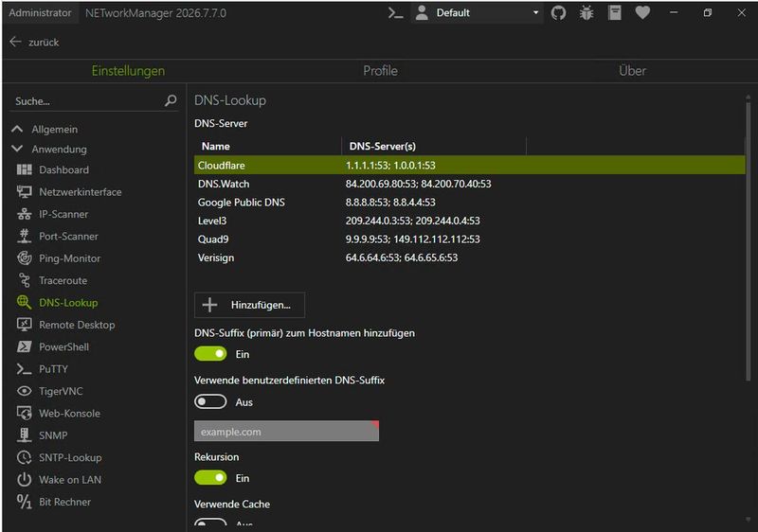Click the Hinzufügen... button
758x532 pixels.
tap(249, 305)
